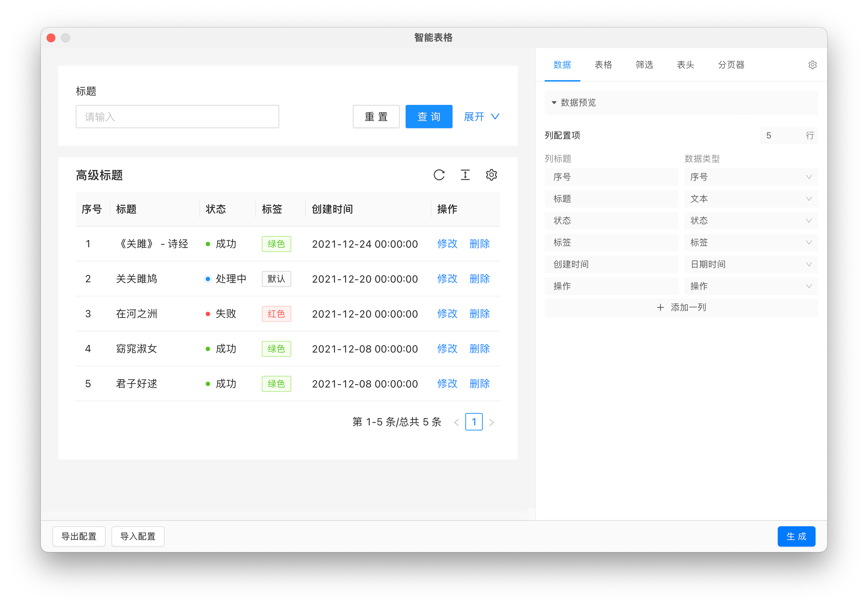Click the plus icon to add a column
Image resolution: width=868 pixels, height=606 pixels.
tap(660, 307)
